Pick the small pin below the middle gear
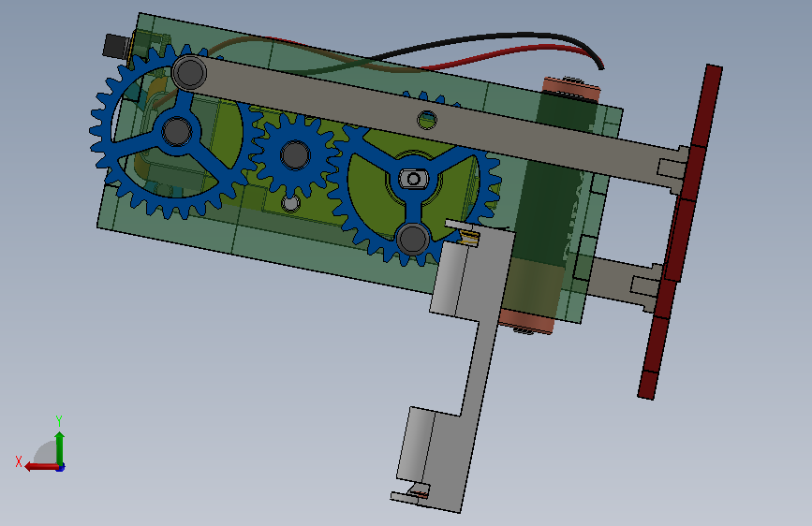Image resolution: width=812 pixels, height=526 pixels. click(x=290, y=203)
